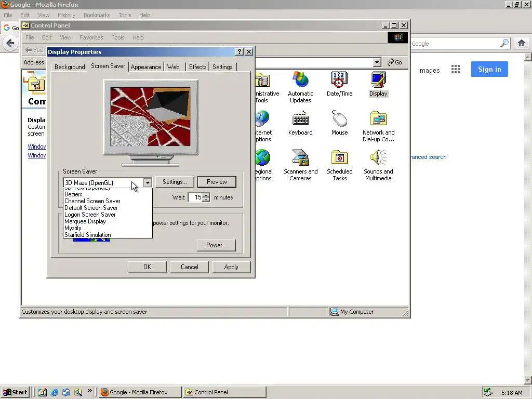
Task: Open the Regional Options icon
Action: pyautogui.click(x=263, y=165)
